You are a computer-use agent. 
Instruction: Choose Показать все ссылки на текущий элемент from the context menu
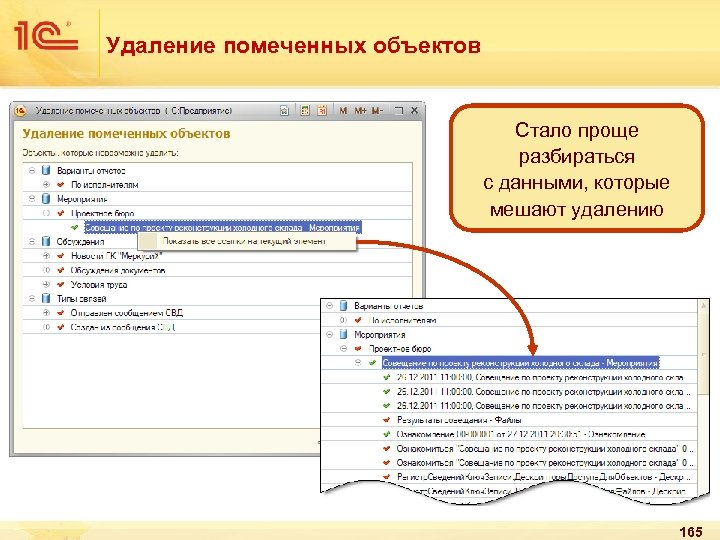pyautogui.click(x=247, y=241)
